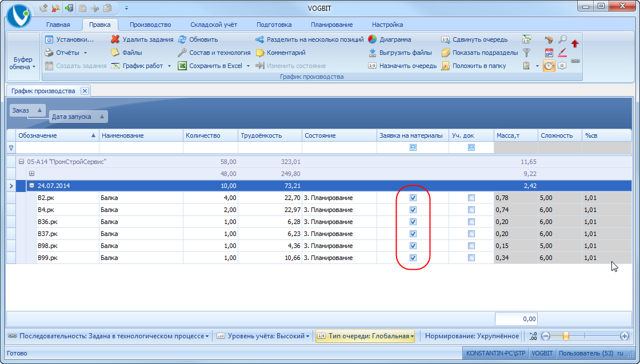
Task: Click zoom in plus button on slider
Action: [625, 336]
